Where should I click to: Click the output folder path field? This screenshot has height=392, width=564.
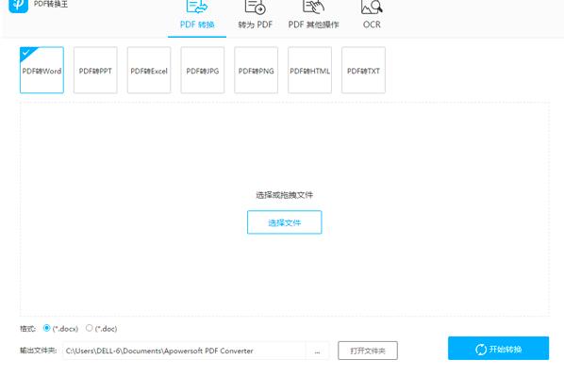184,351
